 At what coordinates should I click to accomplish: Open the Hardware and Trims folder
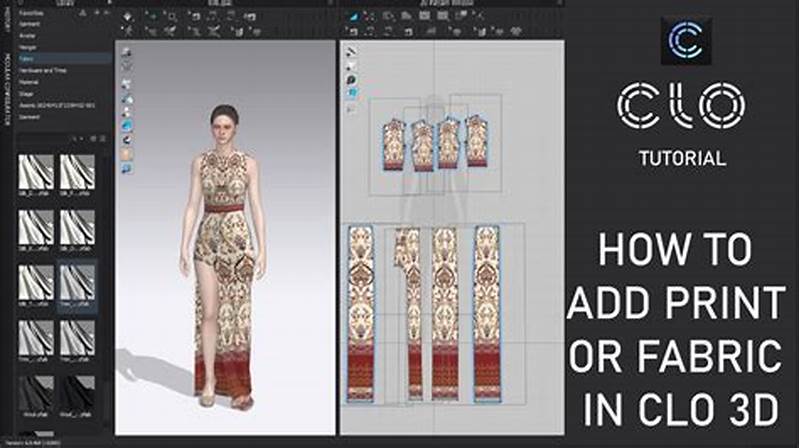pos(43,70)
